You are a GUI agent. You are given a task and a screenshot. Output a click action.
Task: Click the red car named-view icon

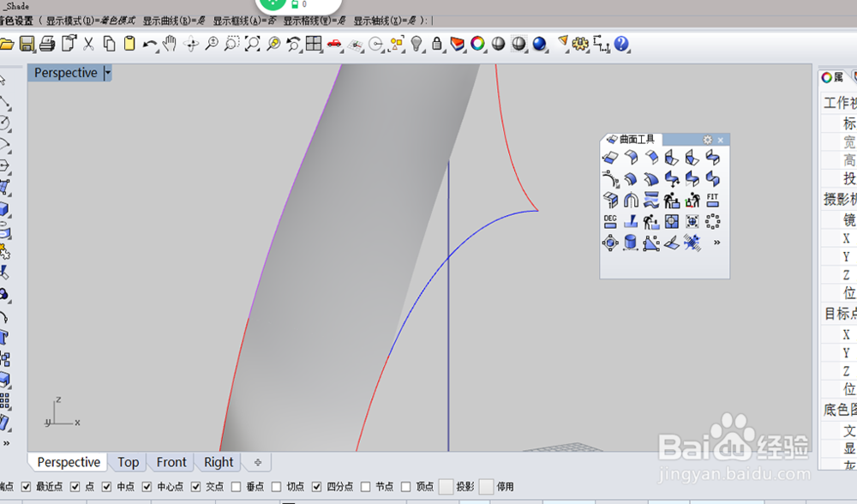pos(334,44)
